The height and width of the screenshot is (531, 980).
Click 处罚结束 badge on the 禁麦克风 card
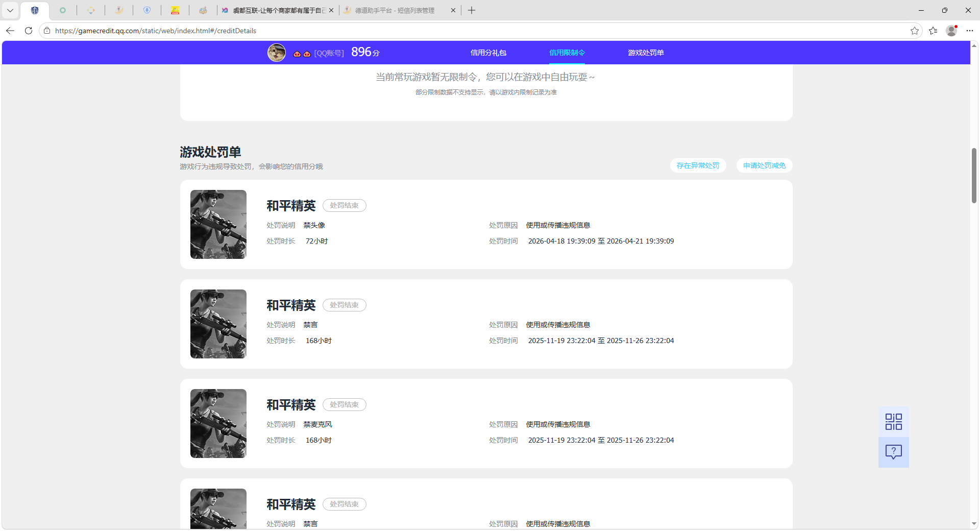[x=344, y=404]
